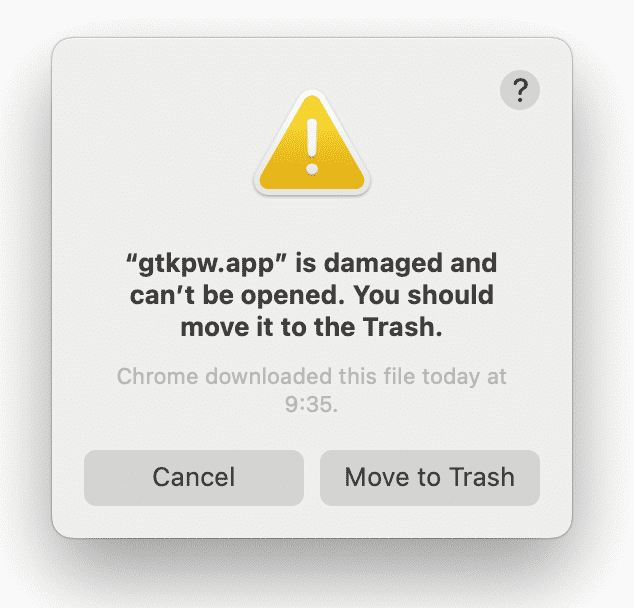Click the "gtkpw.app" file name in heading
The image size is (634, 608).
[x=206, y=264]
